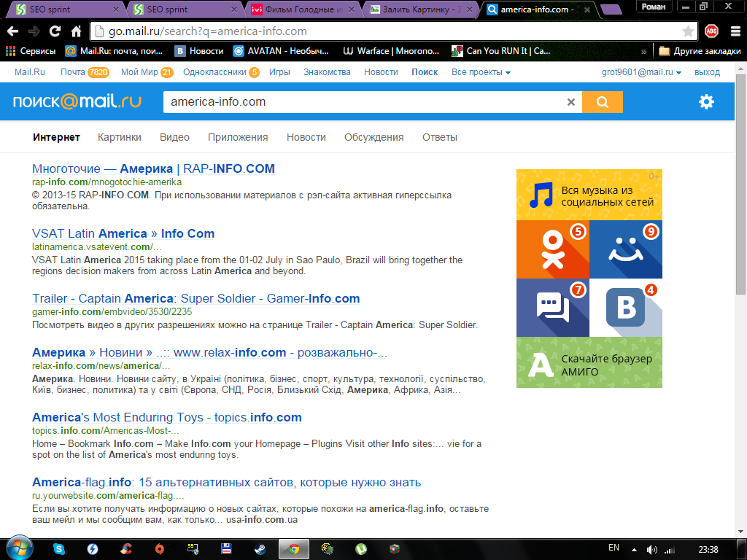Submit search with orange magnifier button

[x=602, y=102]
